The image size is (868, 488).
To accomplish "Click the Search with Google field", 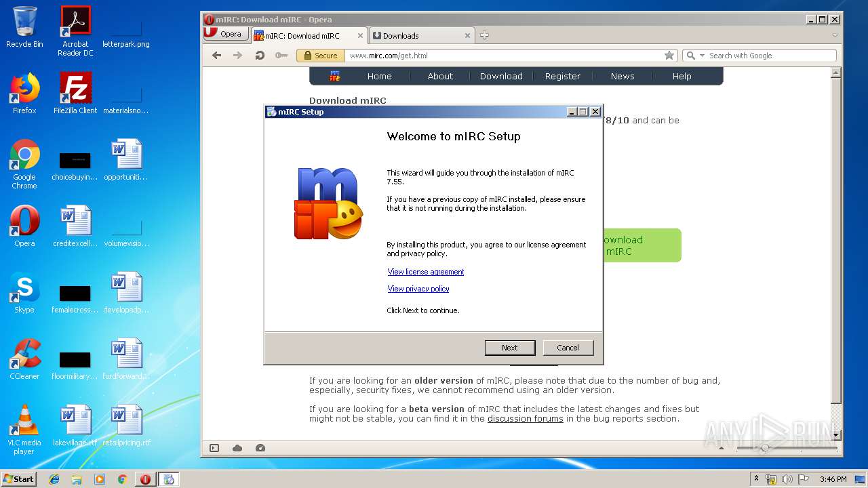I will [x=770, y=56].
